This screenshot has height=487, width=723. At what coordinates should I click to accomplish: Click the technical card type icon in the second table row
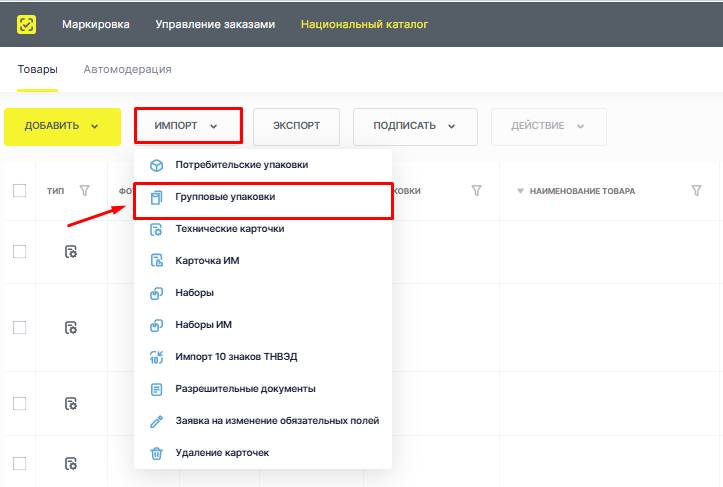point(71,328)
